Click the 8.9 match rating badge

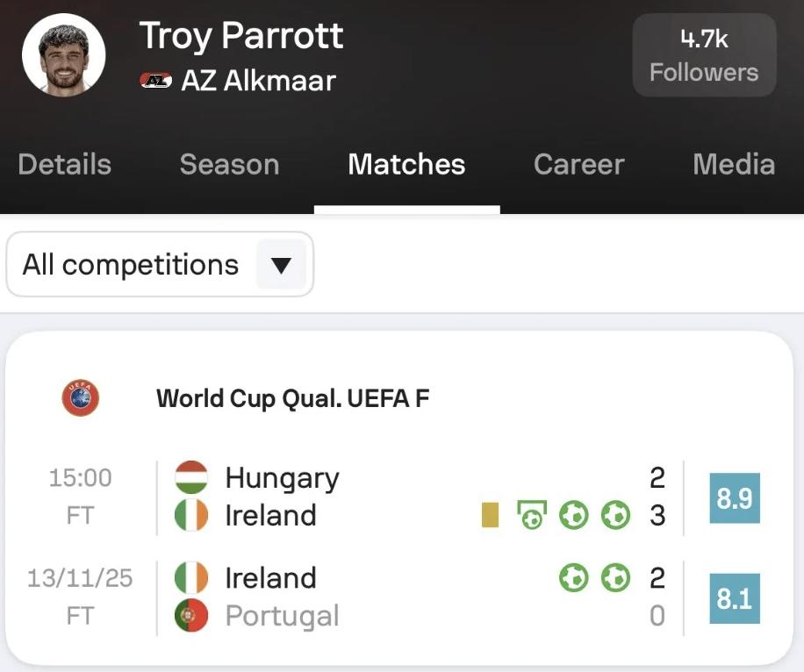tap(734, 497)
